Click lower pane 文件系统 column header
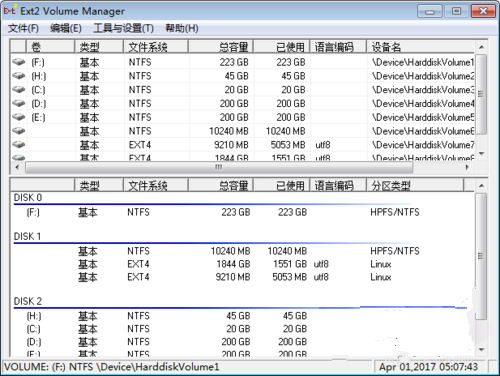This screenshot has width=500, height=376. (x=155, y=185)
